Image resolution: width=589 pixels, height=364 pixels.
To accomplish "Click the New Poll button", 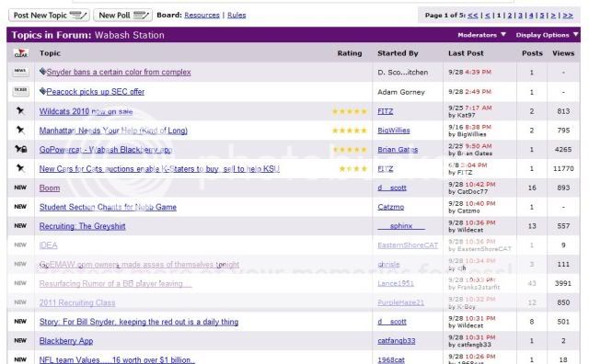I will [122, 15].
